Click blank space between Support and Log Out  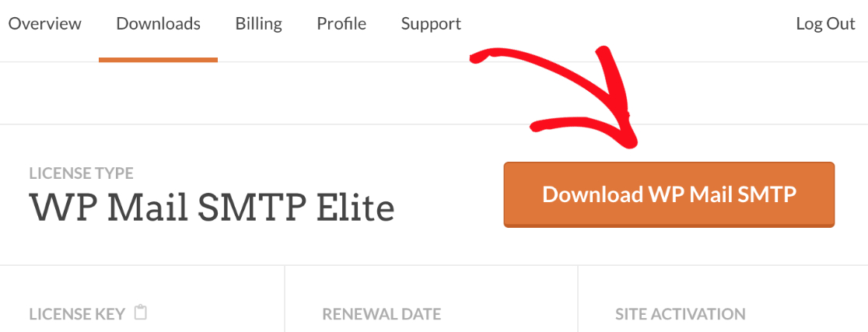(x=628, y=24)
